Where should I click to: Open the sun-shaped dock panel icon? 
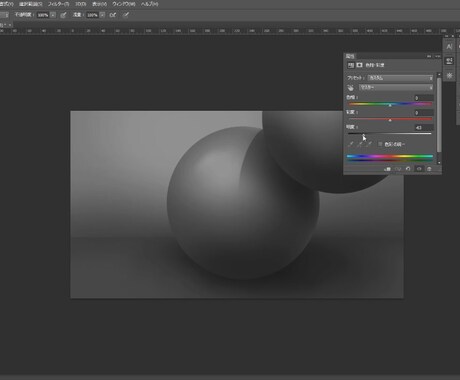449,75
